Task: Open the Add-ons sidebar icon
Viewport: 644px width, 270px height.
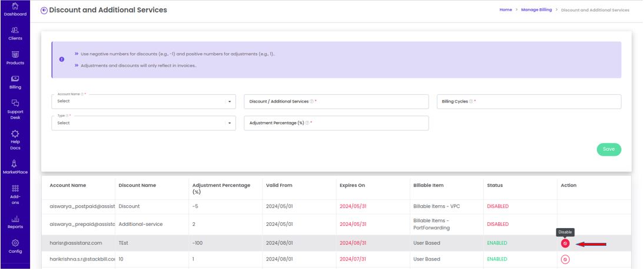Action: coord(15,188)
